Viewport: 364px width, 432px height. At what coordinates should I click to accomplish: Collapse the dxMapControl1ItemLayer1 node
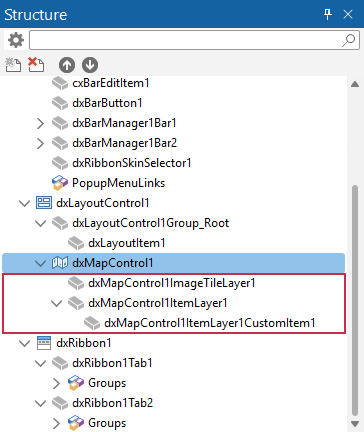click(x=57, y=303)
